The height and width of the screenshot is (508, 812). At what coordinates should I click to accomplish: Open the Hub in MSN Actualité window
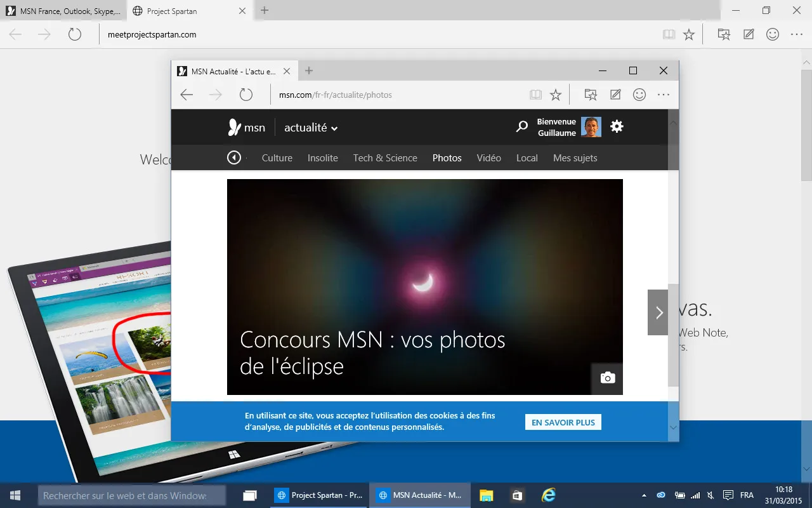point(591,95)
